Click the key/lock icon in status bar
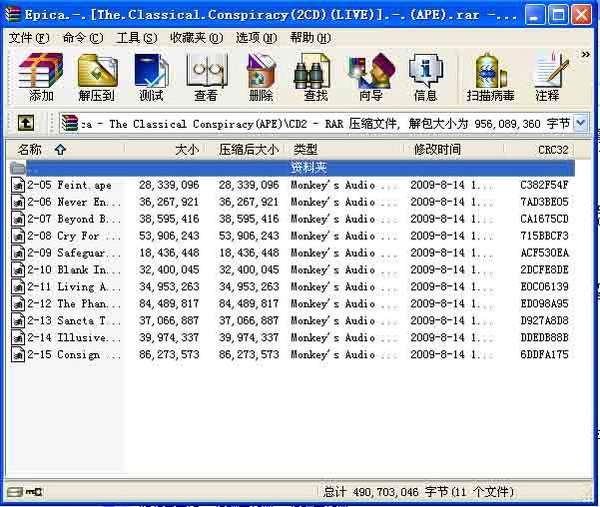600x507 pixels. (x=34, y=492)
